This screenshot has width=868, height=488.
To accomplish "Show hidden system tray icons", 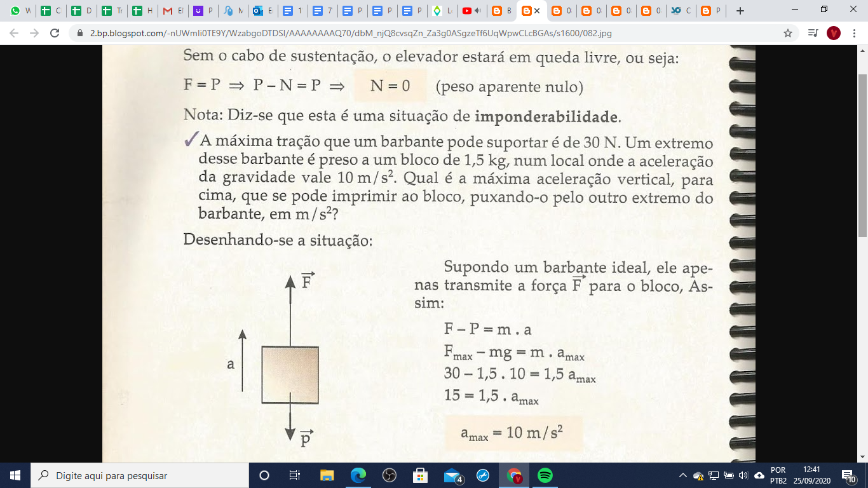I will point(683,475).
